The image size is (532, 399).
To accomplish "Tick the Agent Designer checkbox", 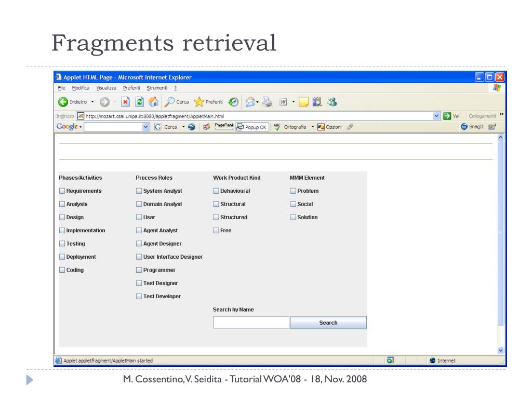I will pyautogui.click(x=139, y=244).
